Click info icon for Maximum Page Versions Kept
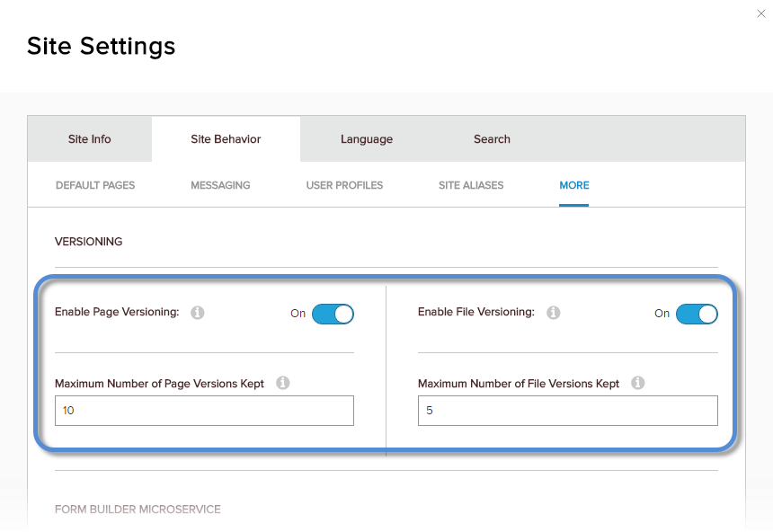This screenshot has width=773, height=532. (x=283, y=383)
